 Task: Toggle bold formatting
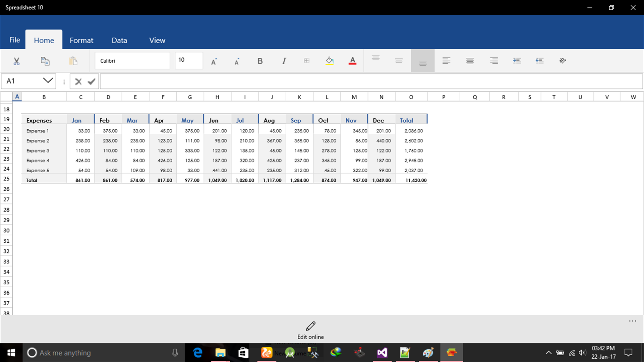pyautogui.click(x=260, y=61)
